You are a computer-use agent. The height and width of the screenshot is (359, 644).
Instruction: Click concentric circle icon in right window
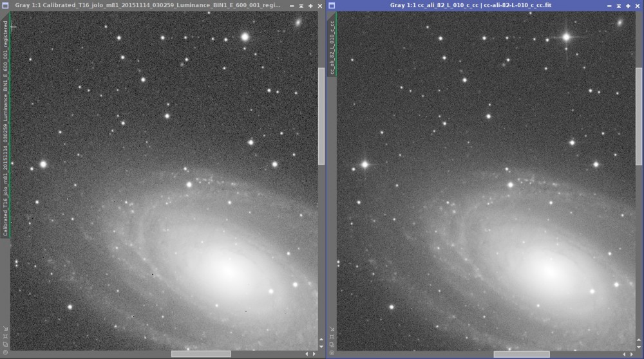point(332,353)
